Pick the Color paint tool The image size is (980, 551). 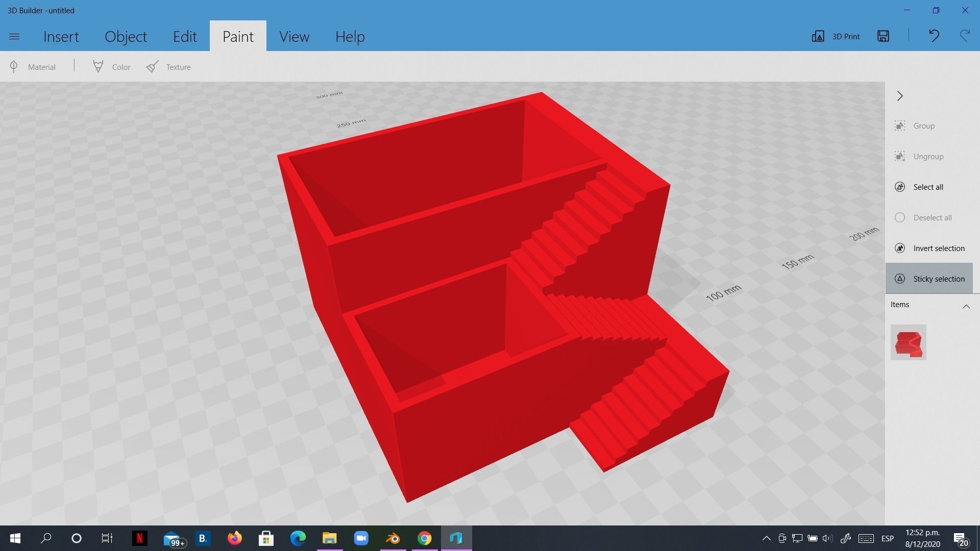(x=112, y=67)
